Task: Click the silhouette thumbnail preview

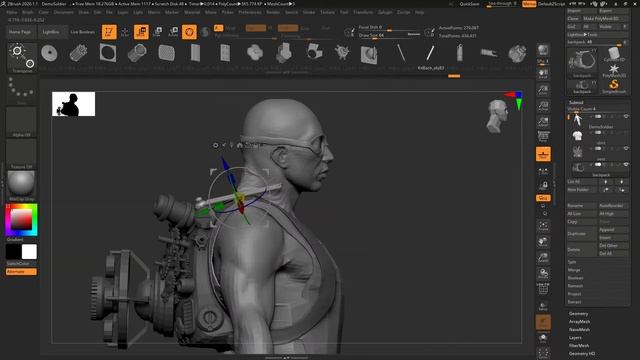Action: click(73, 104)
